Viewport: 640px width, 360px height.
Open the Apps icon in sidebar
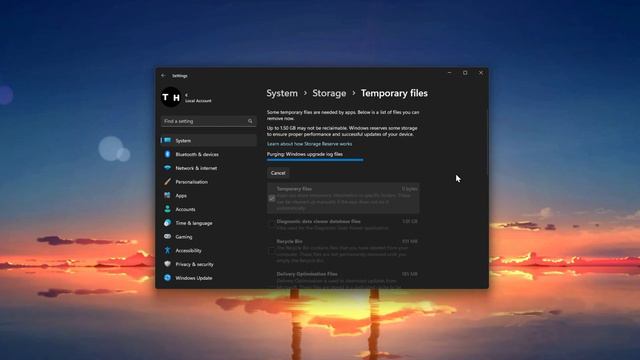(167, 196)
